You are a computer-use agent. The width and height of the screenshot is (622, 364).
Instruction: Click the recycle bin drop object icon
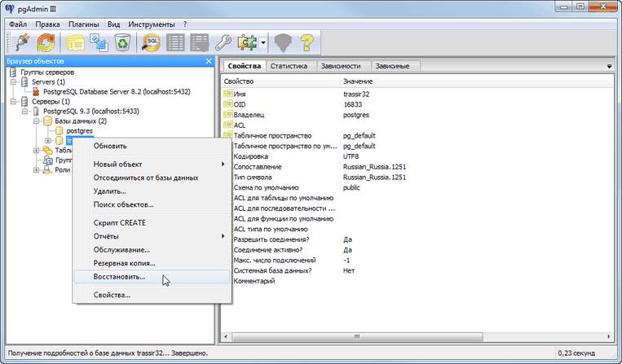(124, 42)
